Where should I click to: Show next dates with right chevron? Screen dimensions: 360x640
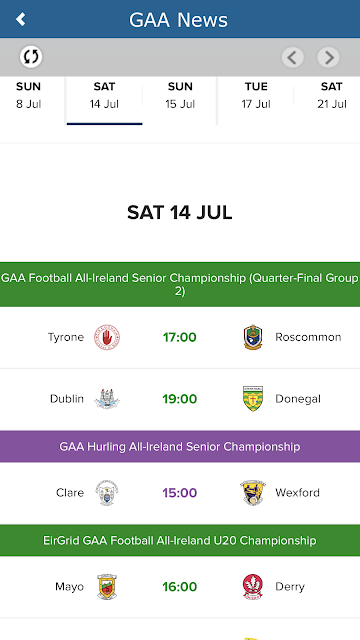point(328,57)
